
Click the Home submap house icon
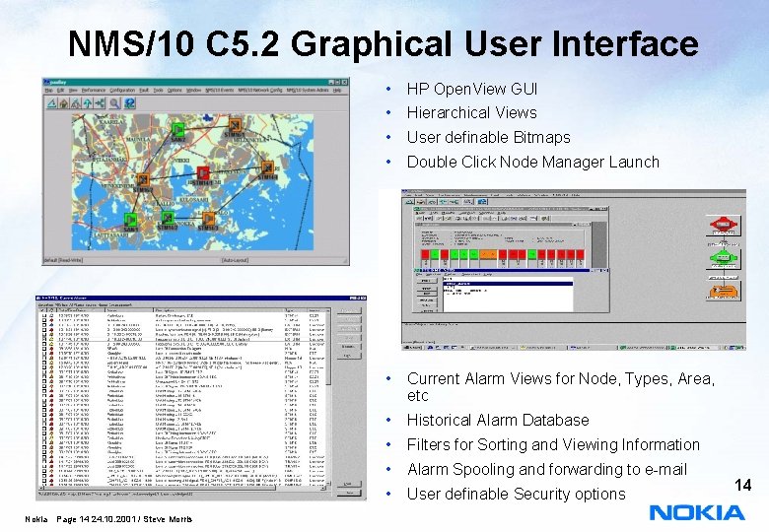pos(64,103)
